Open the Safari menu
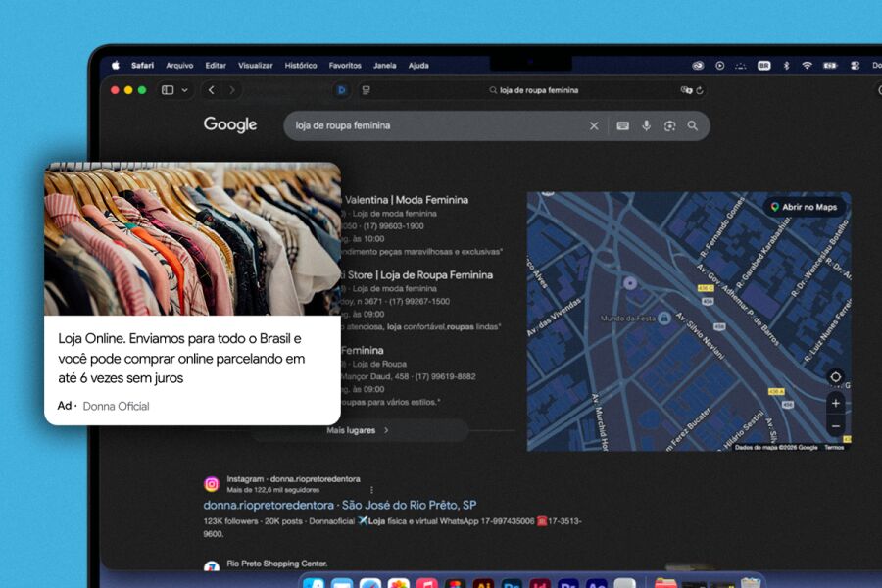 coord(142,66)
